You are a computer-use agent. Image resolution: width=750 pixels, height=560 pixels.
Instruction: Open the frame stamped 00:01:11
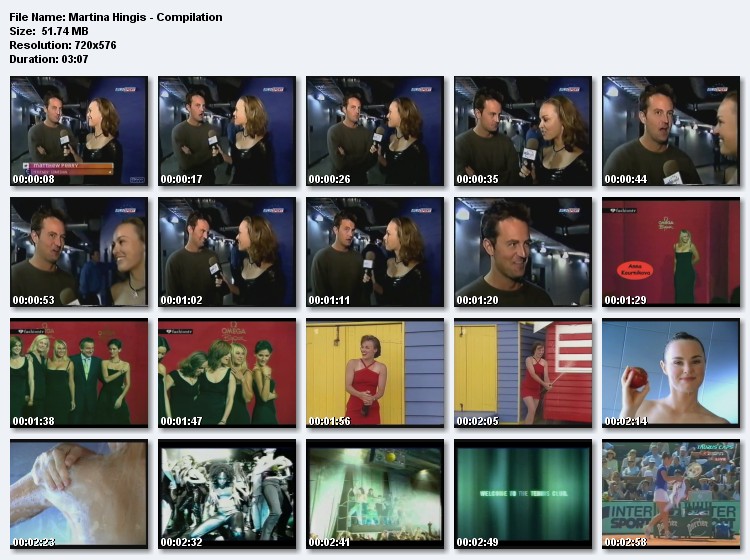pyautogui.click(x=374, y=251)
